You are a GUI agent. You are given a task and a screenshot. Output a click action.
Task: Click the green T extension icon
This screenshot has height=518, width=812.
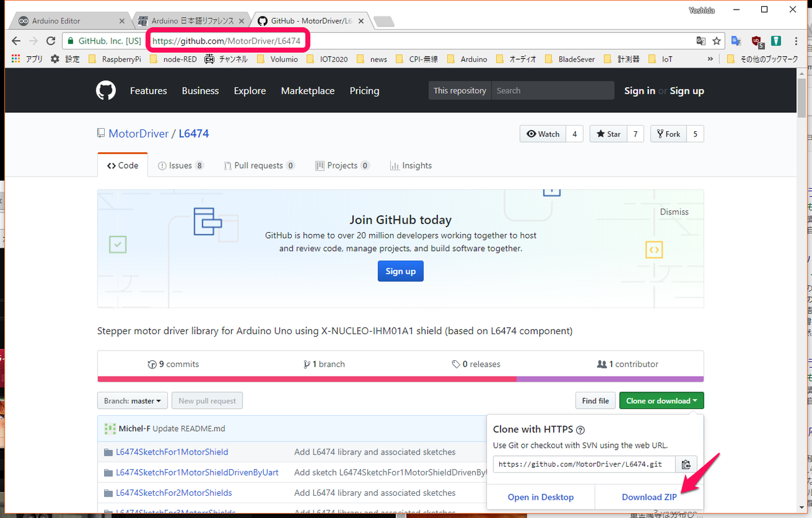tap(776, 41)
